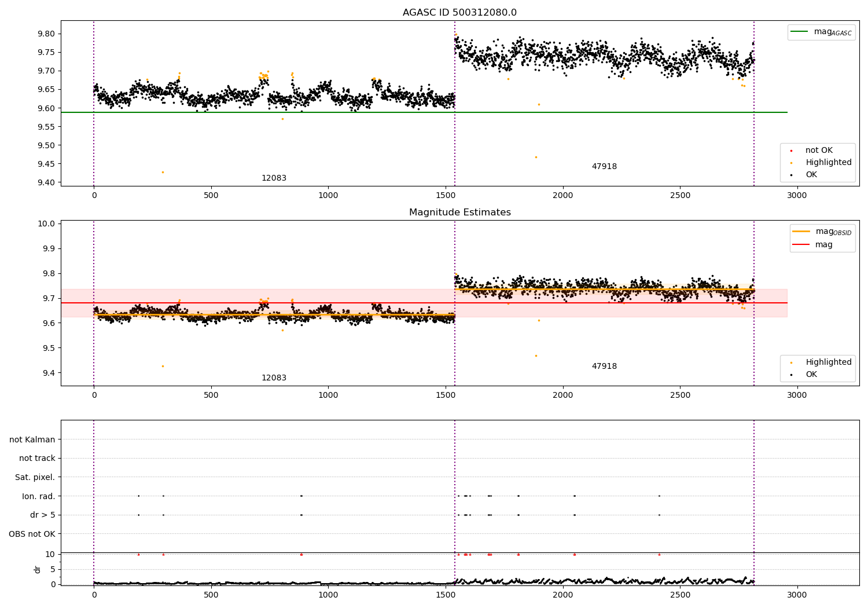Click the "Ion. rad." axis label

click(39, 496)
